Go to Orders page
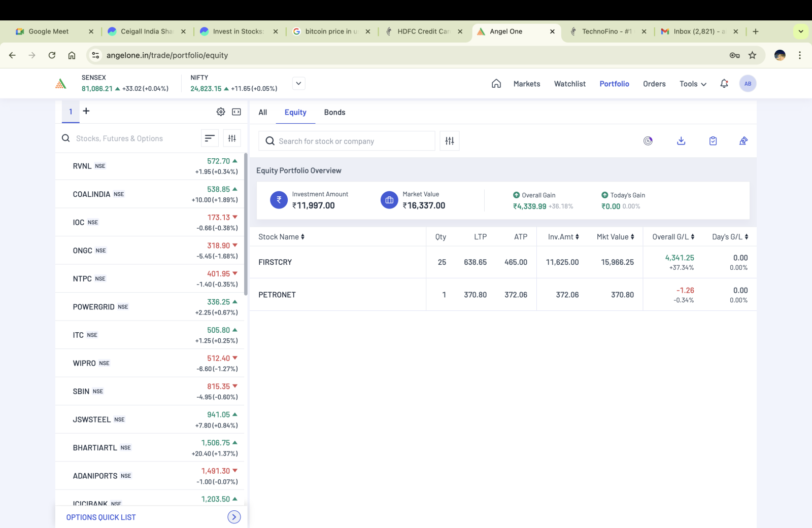Image resolution: width=812 pixels, height=528 pixels. coord(654,84)
